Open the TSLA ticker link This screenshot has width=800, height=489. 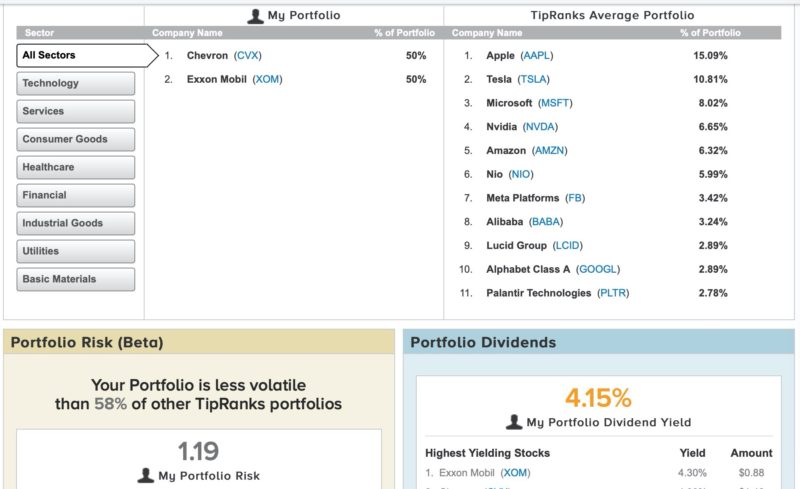534,79
